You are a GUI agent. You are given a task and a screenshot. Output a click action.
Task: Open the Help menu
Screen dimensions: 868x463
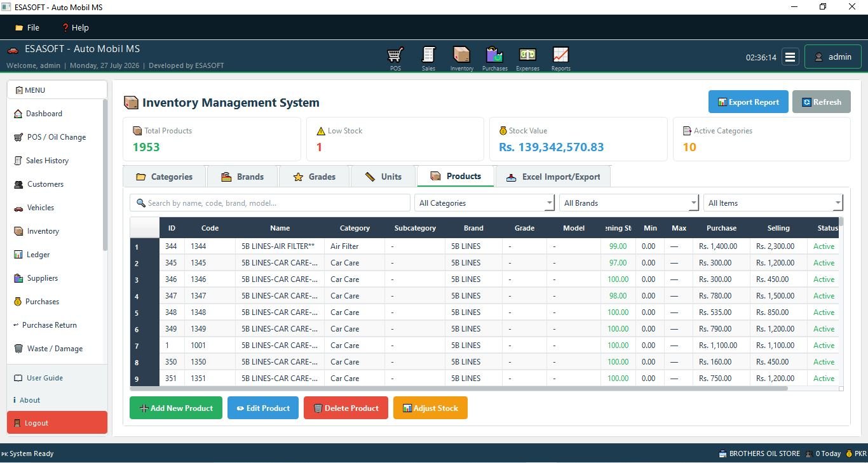[x=75, y=27]
